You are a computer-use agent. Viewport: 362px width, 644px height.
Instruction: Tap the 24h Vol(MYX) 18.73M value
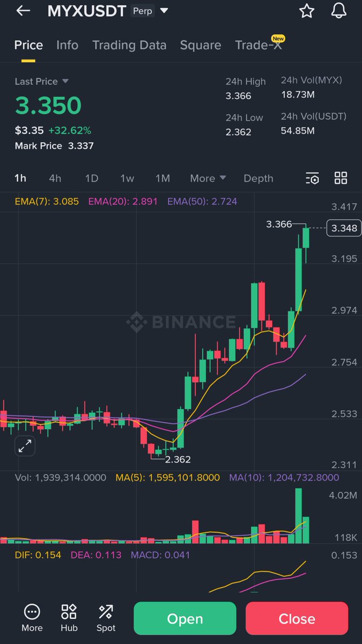pos(297,94)
